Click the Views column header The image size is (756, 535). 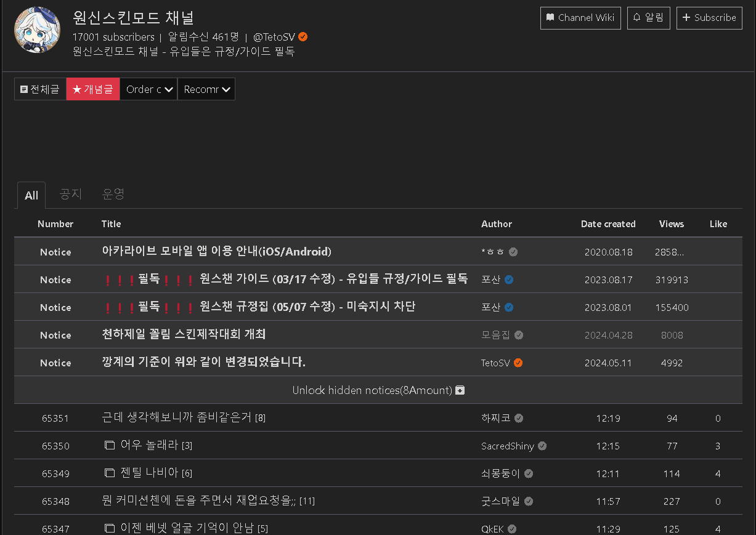(672, 224)
